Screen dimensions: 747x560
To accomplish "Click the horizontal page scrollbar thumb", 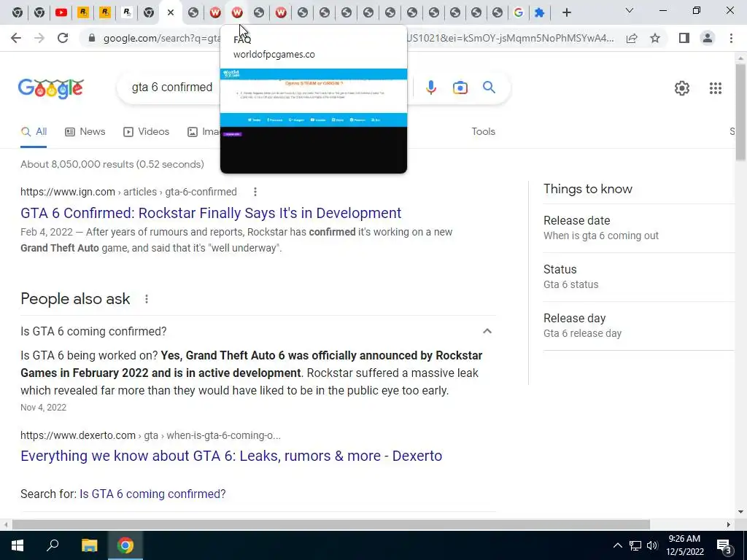I will (x=331, y=524).
